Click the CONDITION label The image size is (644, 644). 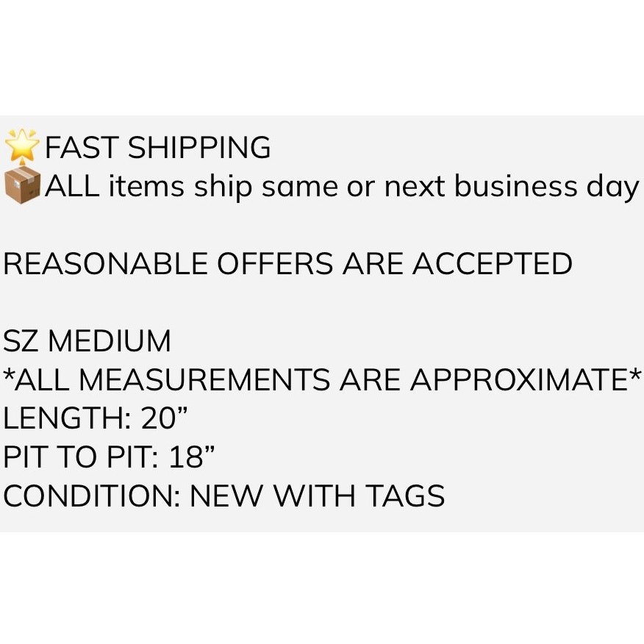pos(91,496)
